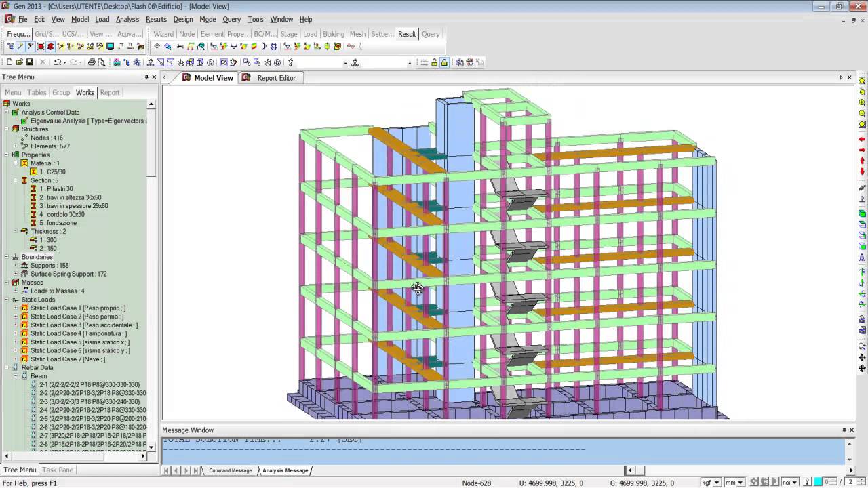Viewport: 868px width, 488px height.
Task: Collapse the Section : 5 node
Action: click(16, 180)
